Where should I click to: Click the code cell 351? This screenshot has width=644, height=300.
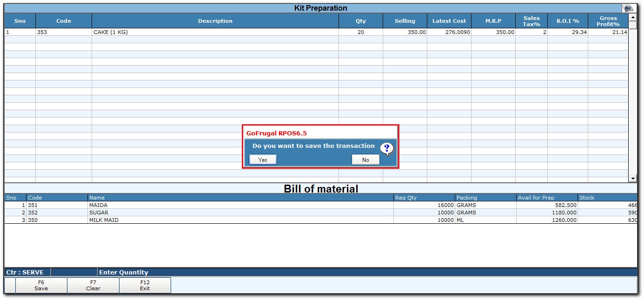point(57,205)
